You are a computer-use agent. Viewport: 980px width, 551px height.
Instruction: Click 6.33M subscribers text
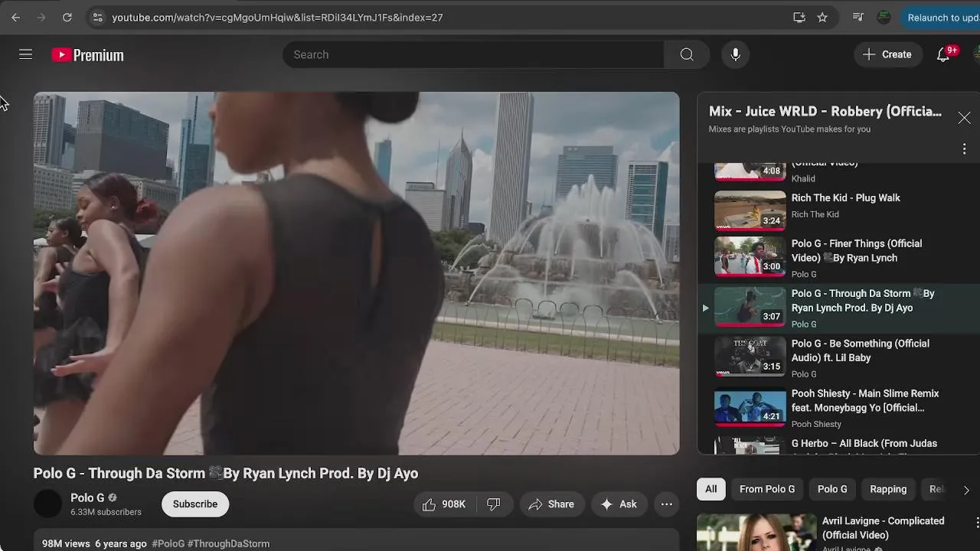click(x=106, y=512)
